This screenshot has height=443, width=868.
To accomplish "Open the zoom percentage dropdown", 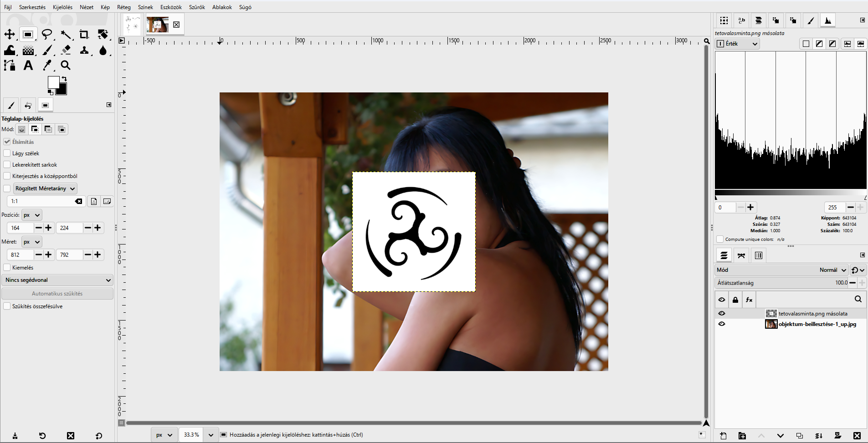I will 211,435.
